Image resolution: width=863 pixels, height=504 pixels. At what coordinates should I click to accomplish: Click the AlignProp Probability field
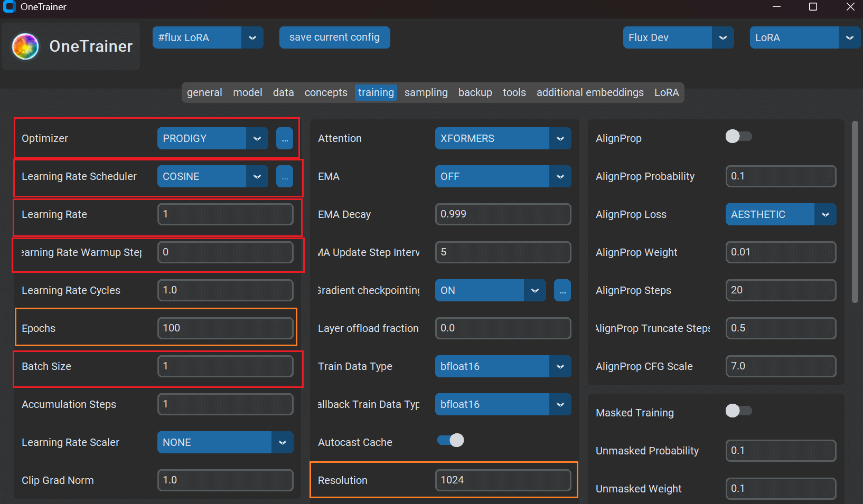pyautogui.click(x=781, y=176)
